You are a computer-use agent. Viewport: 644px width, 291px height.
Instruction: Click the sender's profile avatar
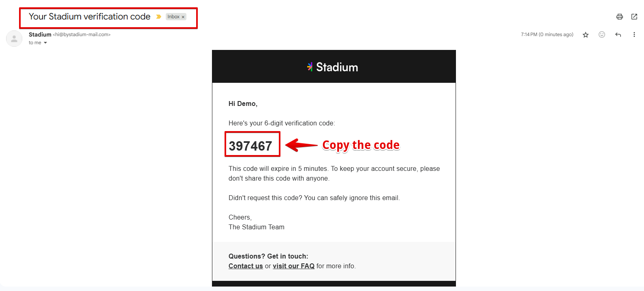14,39
